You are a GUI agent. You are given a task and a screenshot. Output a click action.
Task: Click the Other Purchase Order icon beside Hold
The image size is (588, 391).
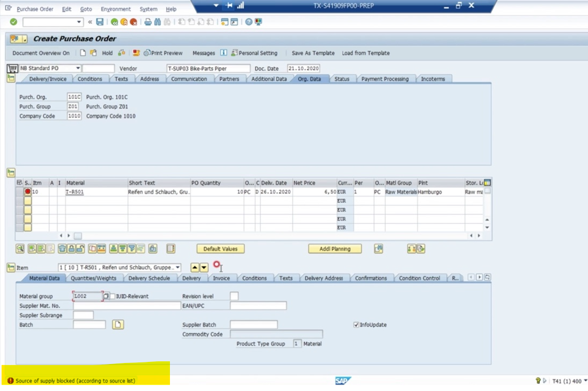(93, 53)
